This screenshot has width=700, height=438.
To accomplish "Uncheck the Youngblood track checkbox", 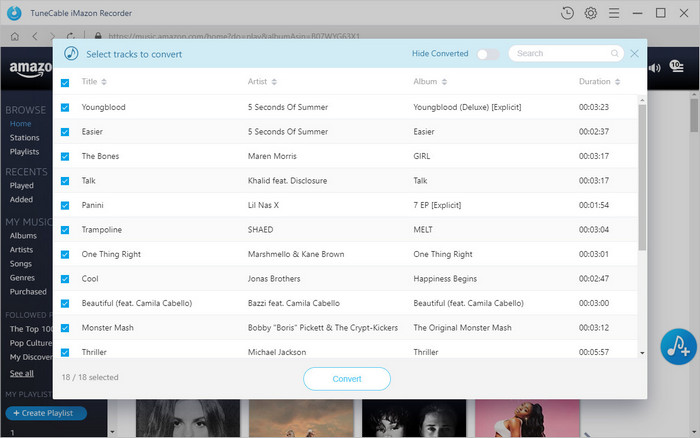I will [65, 108].
